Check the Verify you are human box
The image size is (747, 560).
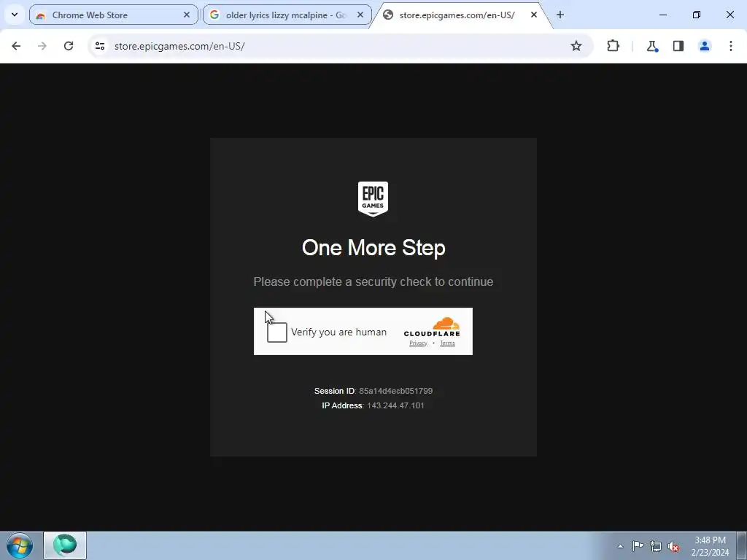(x=276, y=332)
